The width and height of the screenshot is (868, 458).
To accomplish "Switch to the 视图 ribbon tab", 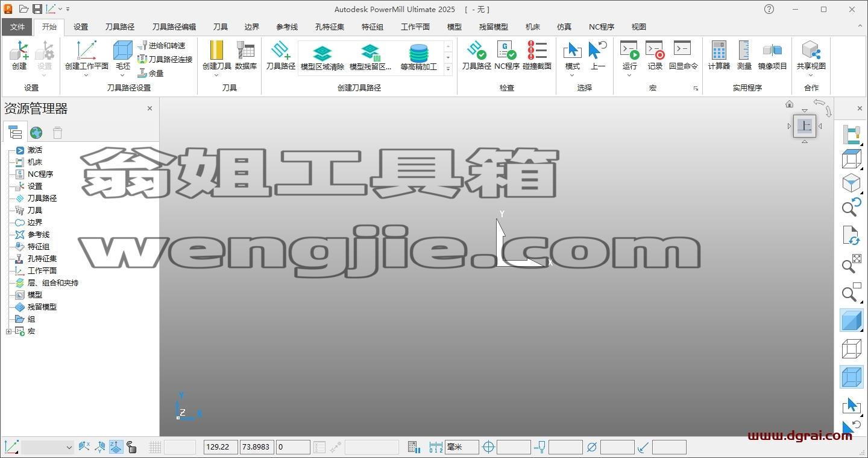I will coord(639,27).
